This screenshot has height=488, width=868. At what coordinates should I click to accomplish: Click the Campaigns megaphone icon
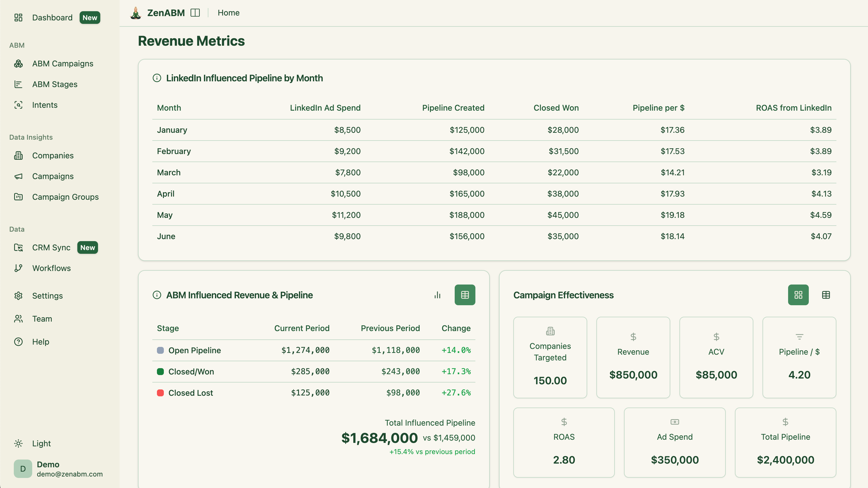(x=18, y=176)
